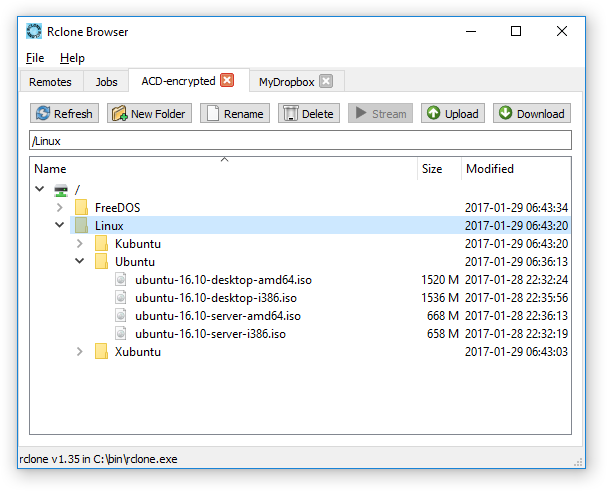Expand the Kubuntu folder
Screen dimensions: 607x491
point(80,244)
